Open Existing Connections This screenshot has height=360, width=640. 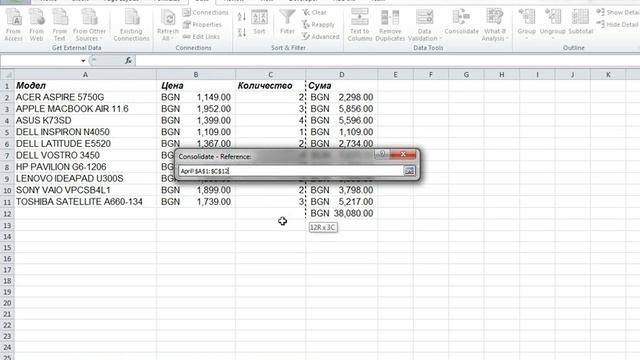pyautogui.click(x=131, y=25)
